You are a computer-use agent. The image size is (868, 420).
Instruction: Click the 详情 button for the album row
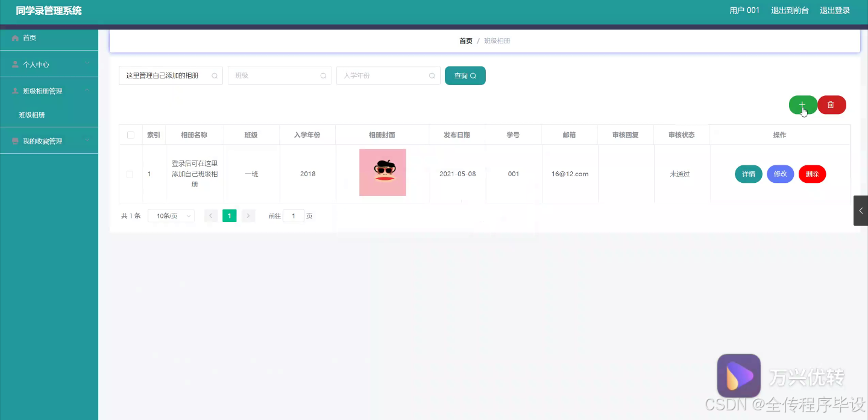(x=748, y=174)
